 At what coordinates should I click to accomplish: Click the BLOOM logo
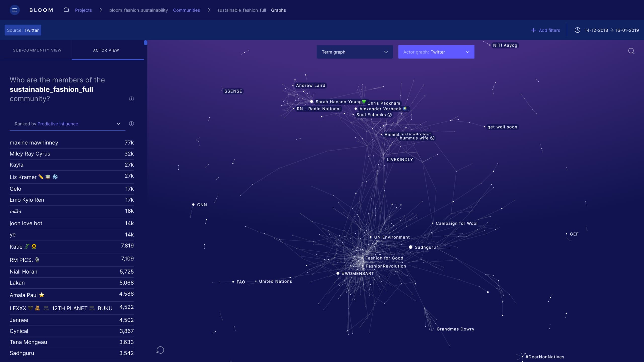(x=41, y=10)
